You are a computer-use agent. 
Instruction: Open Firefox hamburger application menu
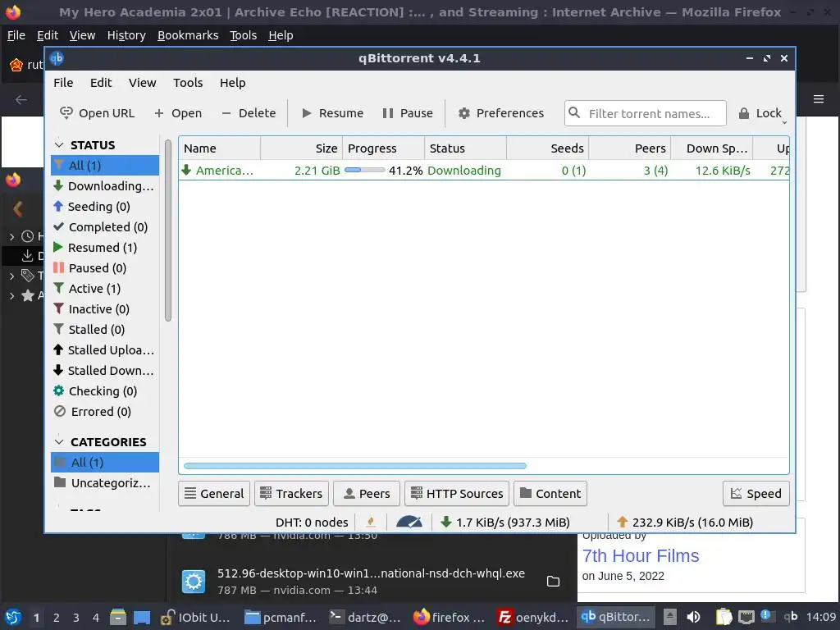pyautogui.click(x=819, y=99)
